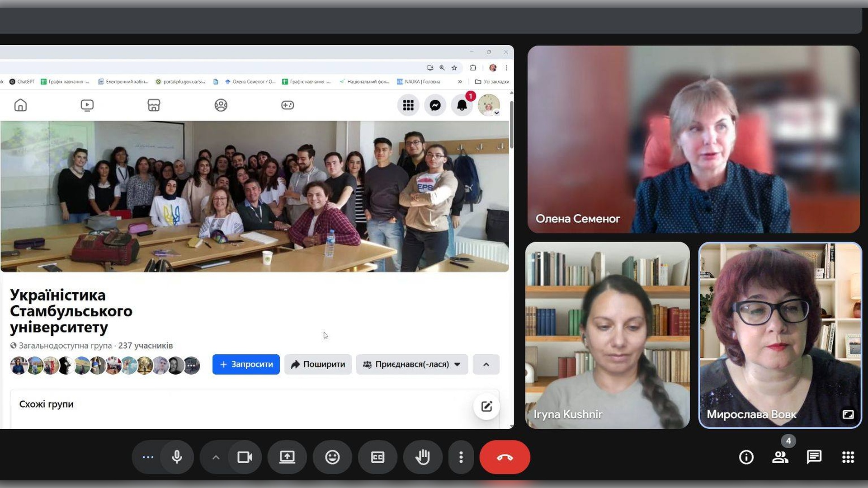
Task: Open the Chrome three-dot menu
Action: [x=506, y=68]
